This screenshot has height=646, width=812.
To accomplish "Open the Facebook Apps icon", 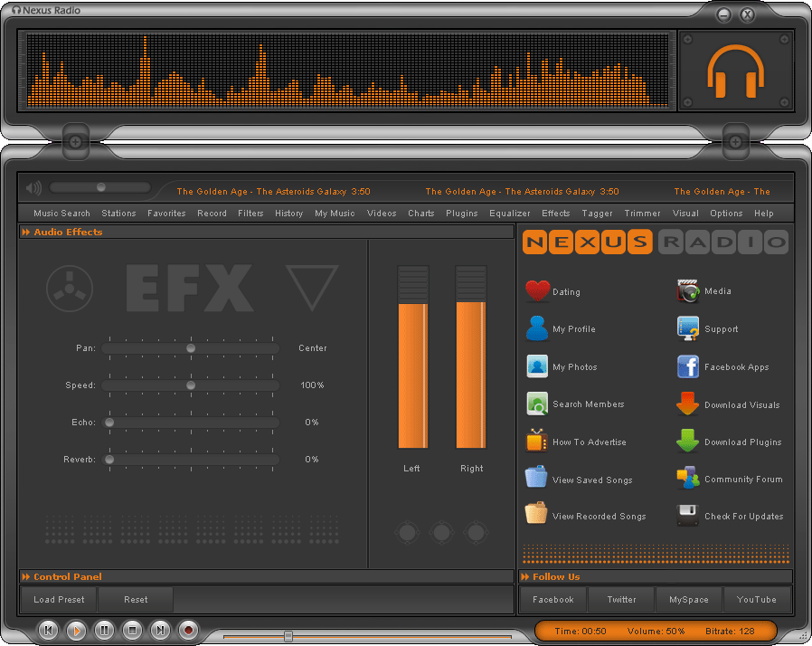I will 688,366.
